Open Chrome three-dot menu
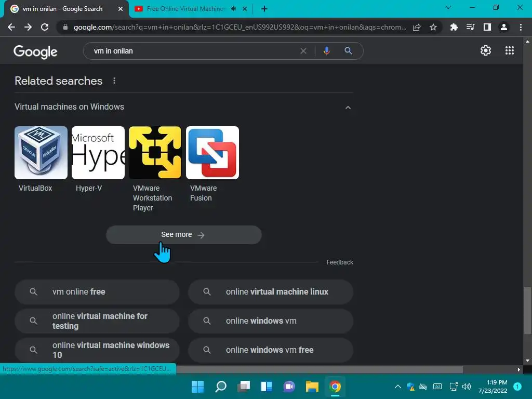Screen dimensions: 532x399 pyautogui.click(x=521, y=27)
